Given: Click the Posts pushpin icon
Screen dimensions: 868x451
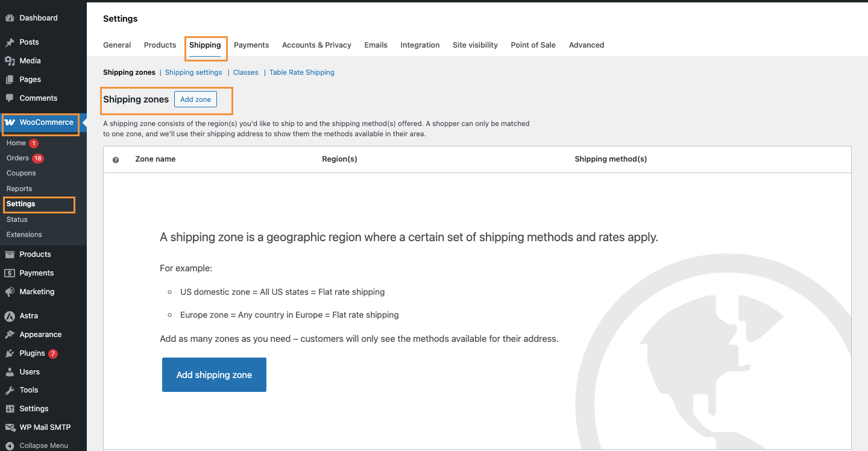Looking at the screenshot, I should pos(10,42).
